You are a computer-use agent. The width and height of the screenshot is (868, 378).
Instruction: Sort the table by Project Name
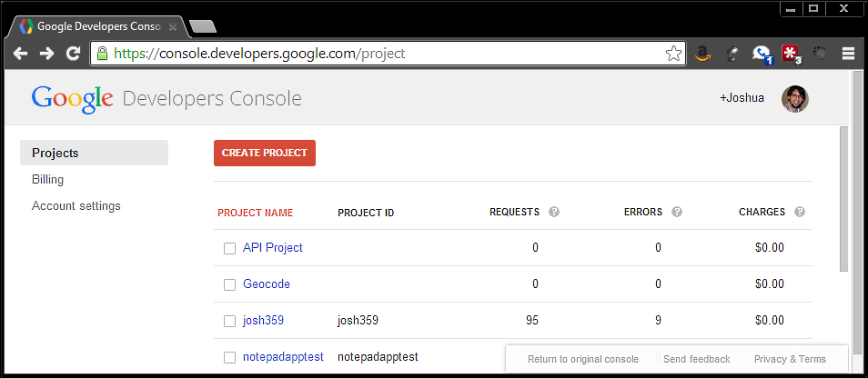click(255, 213)
